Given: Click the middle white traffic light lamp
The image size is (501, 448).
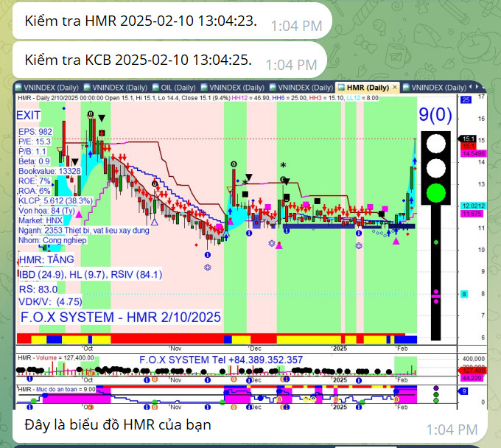Looking at the screenshot, I should pyautogui.click(x=436, y=168).
